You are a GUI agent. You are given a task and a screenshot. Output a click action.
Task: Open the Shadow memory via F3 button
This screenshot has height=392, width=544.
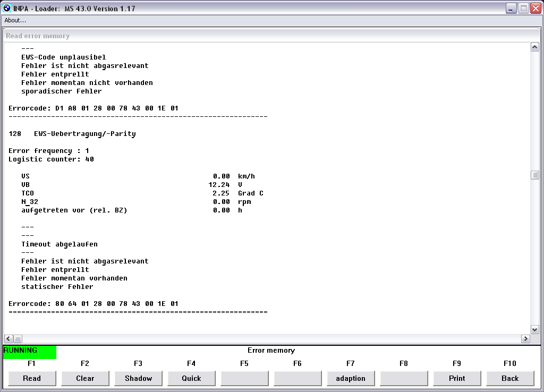138,378
